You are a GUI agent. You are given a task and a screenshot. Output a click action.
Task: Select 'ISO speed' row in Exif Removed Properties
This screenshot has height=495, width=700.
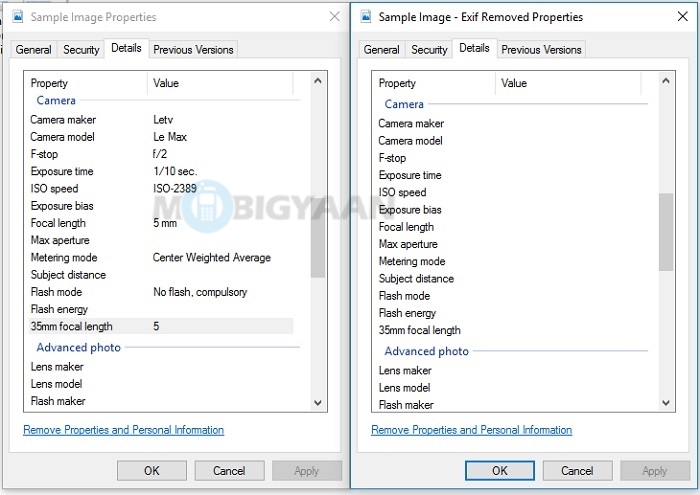point(509,192)
